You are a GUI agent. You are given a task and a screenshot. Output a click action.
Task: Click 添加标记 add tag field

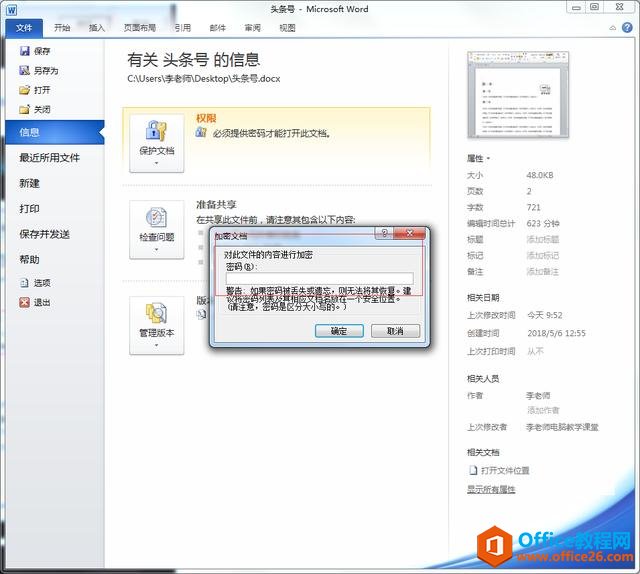542,256
